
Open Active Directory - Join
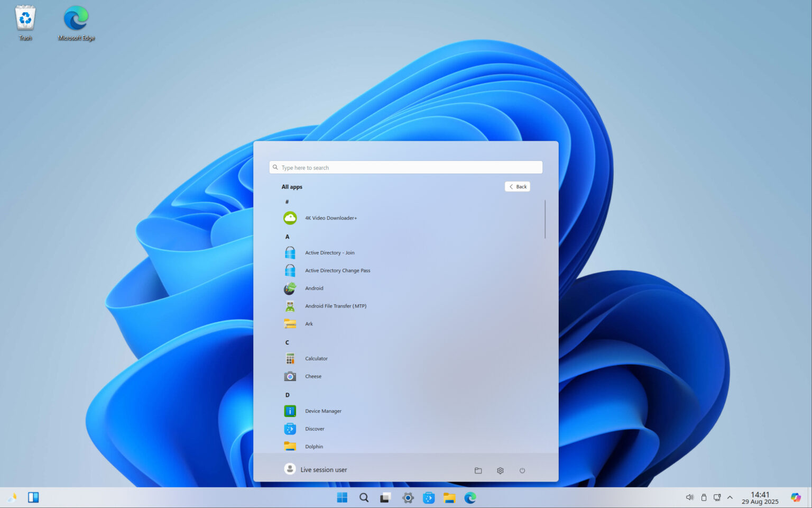pyautogui.click(x=329, y=252)
